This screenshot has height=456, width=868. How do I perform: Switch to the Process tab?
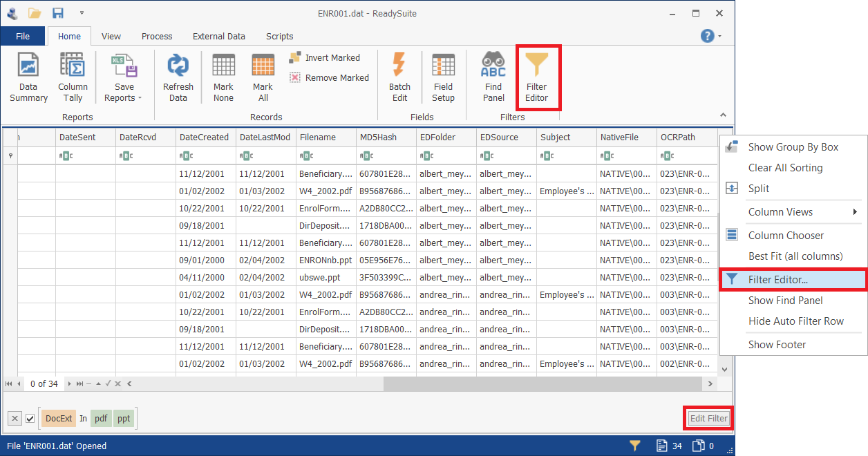(157, 37)
